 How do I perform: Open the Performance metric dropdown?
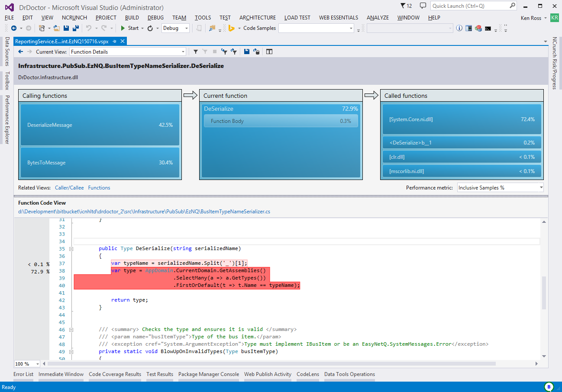coord(500,188)
